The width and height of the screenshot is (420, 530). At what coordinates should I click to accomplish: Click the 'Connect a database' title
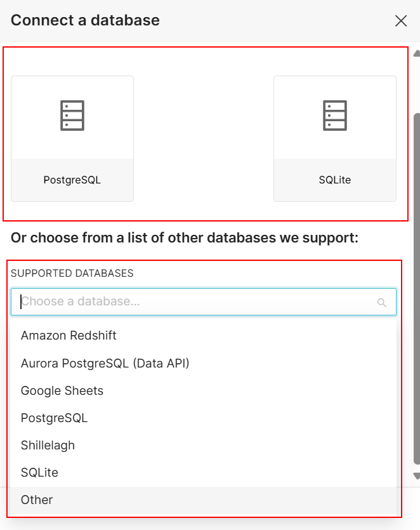pyautogui.click(x=85, y=20)
